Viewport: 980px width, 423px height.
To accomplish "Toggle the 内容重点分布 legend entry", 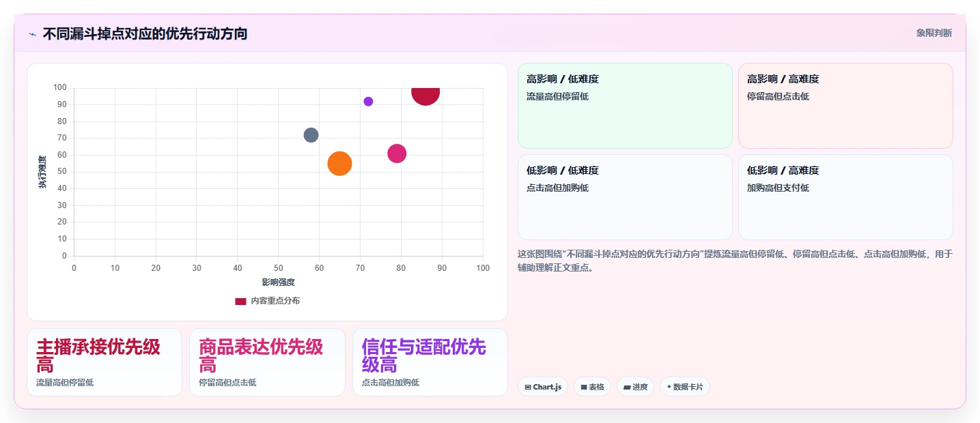I will tap(267, 301).
